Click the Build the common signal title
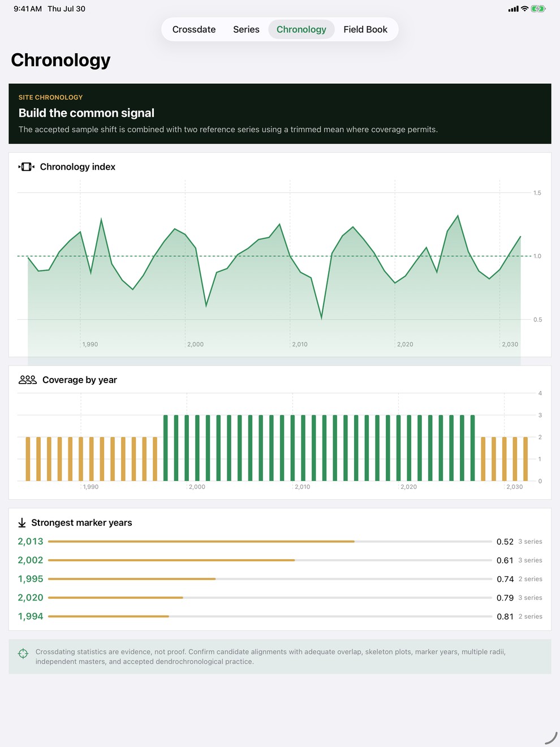The image size is (560, 747). tap(87, 113)
